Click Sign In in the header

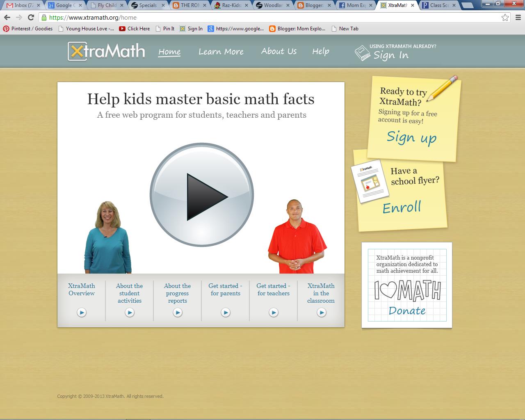[391, 55]
